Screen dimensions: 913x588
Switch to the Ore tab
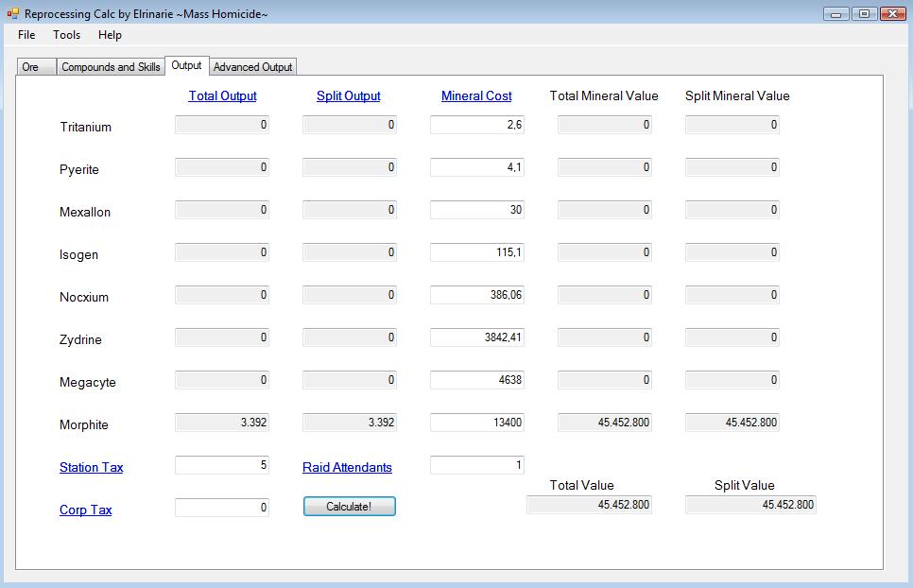pyautogui.click(x=36, y=67)
